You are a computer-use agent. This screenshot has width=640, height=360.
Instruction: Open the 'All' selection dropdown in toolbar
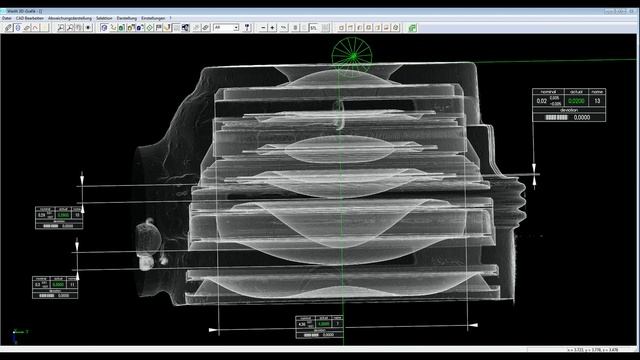tap(226, 28)
